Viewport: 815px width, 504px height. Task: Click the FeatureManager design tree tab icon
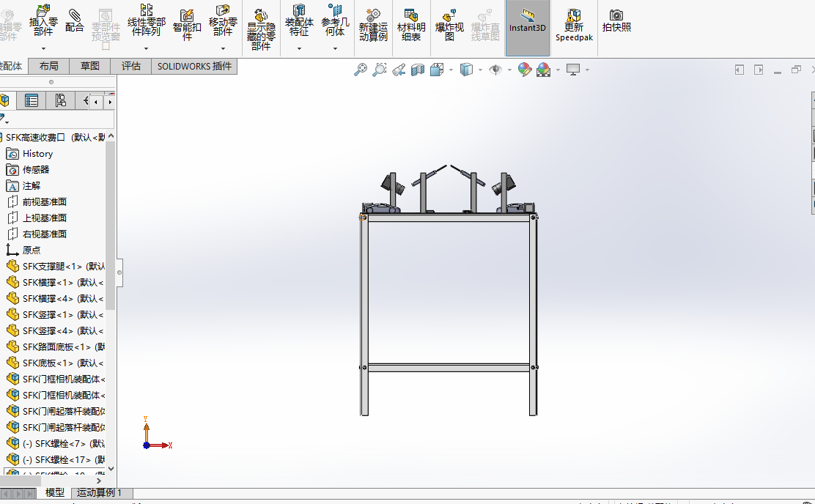(x=6, y=100)
